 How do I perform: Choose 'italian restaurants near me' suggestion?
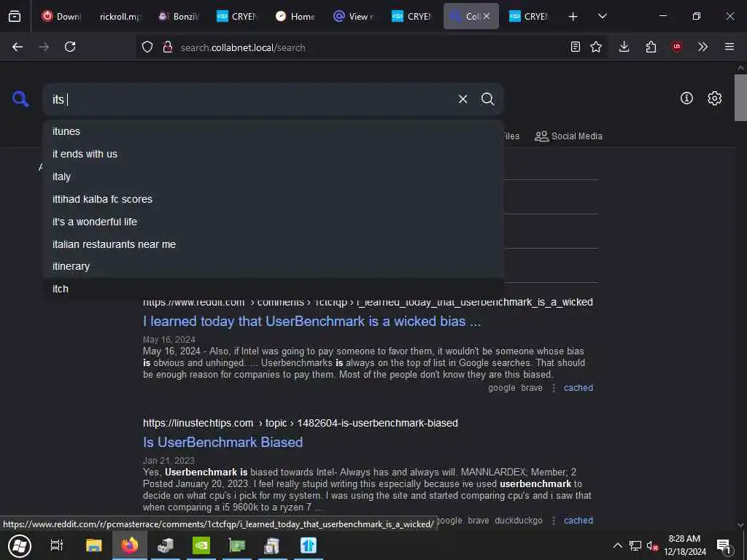[273, 244]
